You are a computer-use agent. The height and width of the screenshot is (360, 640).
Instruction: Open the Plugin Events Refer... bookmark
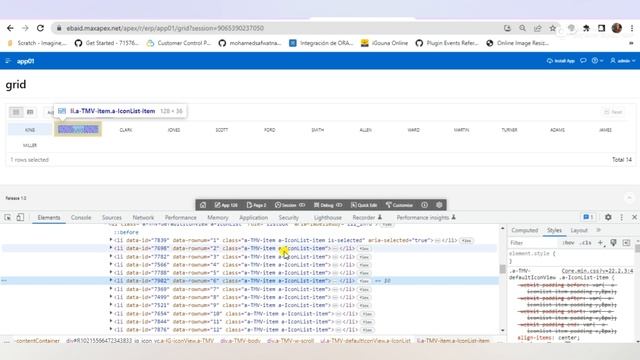pos(447,43)
